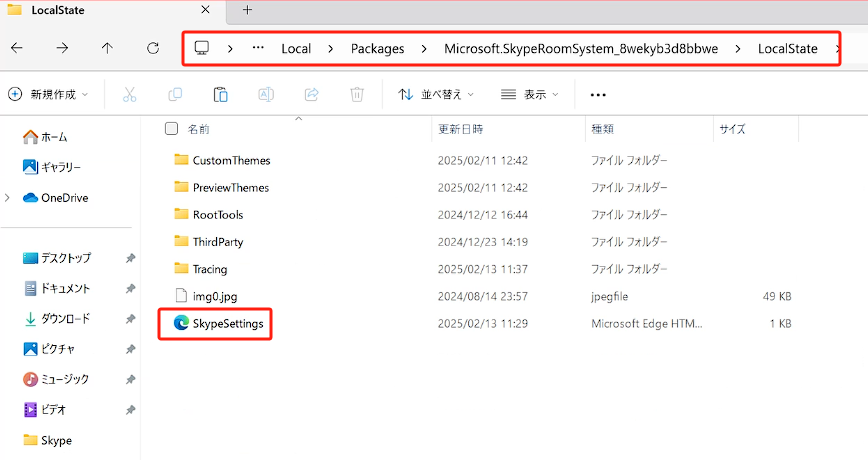Refresh the LocalState folder view
The width and height of the screenshot is (868, 460).
153,48
